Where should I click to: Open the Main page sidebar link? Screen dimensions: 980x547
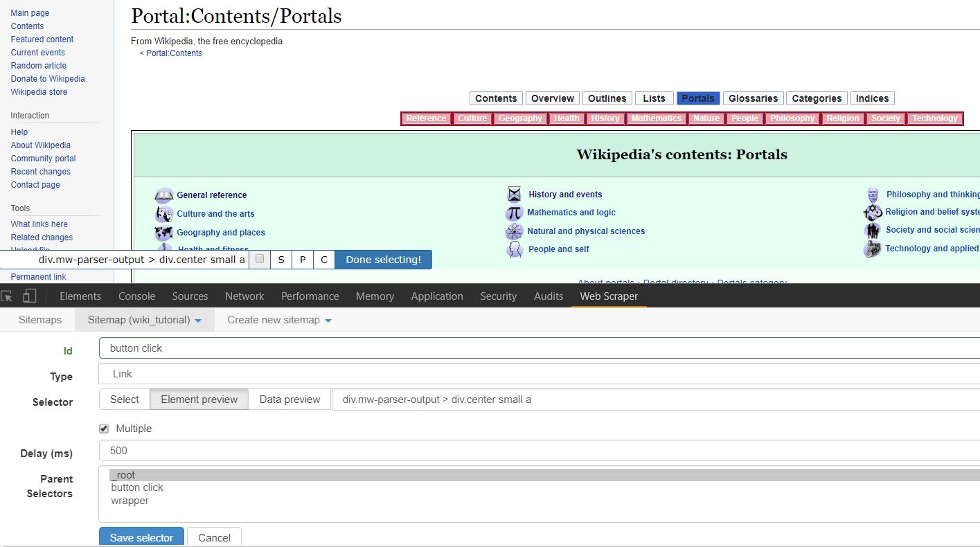click(30, 13)
